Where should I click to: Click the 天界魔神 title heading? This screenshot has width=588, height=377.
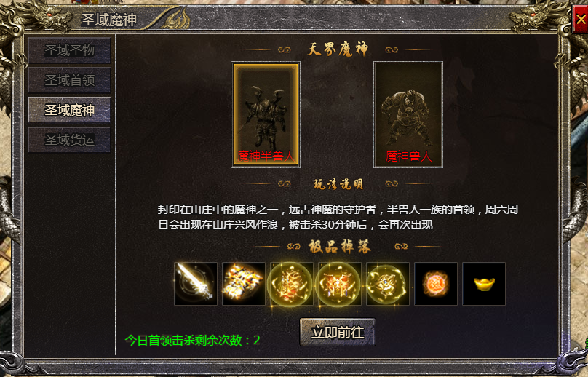pyautogui.click(x=338, y=49)
